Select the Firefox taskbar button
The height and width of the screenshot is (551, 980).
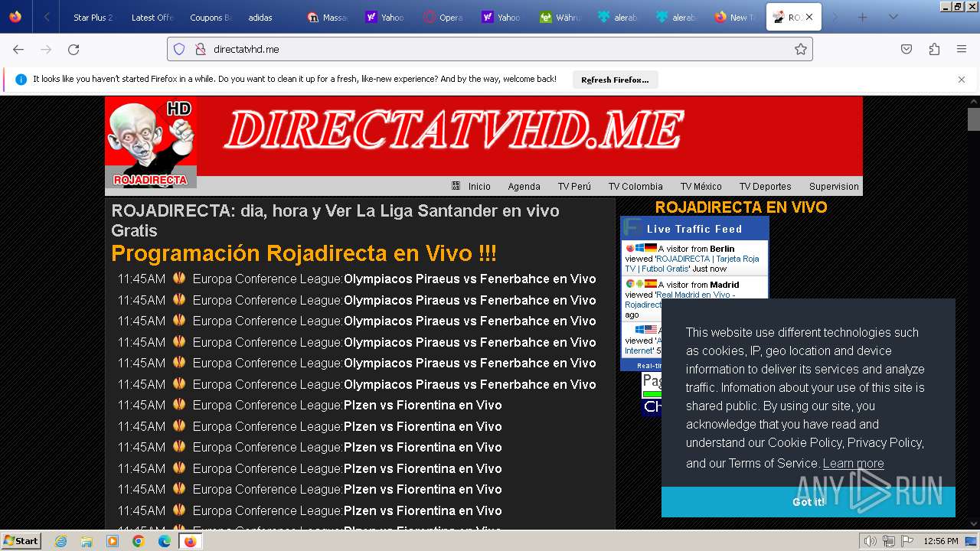191,541
